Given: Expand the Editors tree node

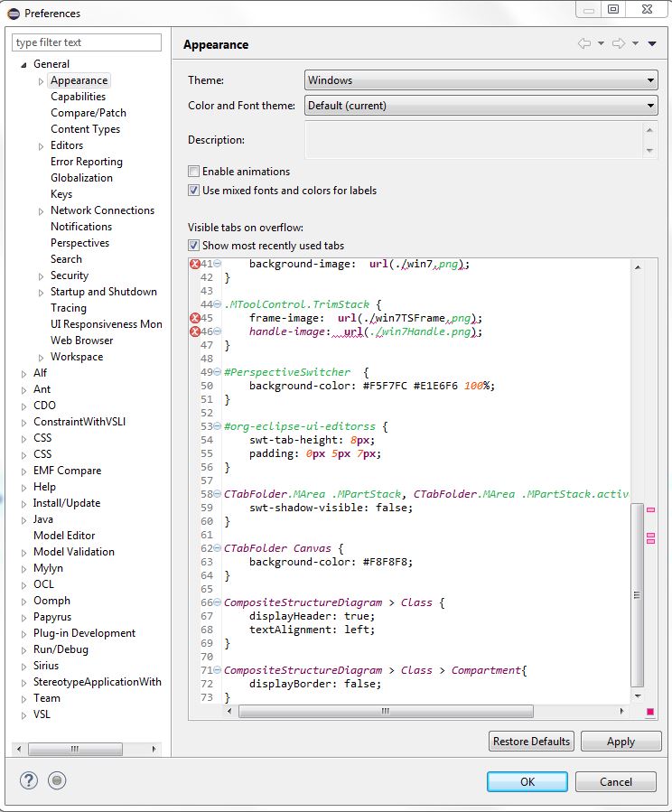Looking at the screenshot, I should (41, 146).
